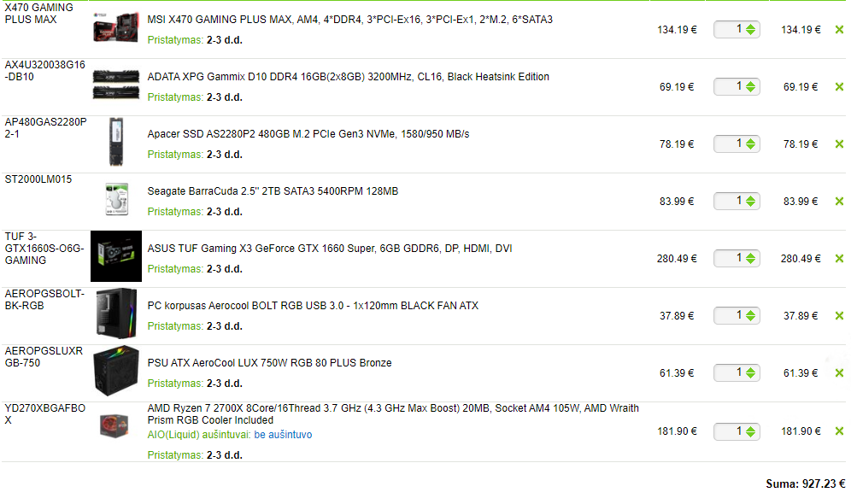Delete the Apacer SSD row with its X icon
This screenshot has width=851, height=504.
pyautogui.click(x=839, y=144)
